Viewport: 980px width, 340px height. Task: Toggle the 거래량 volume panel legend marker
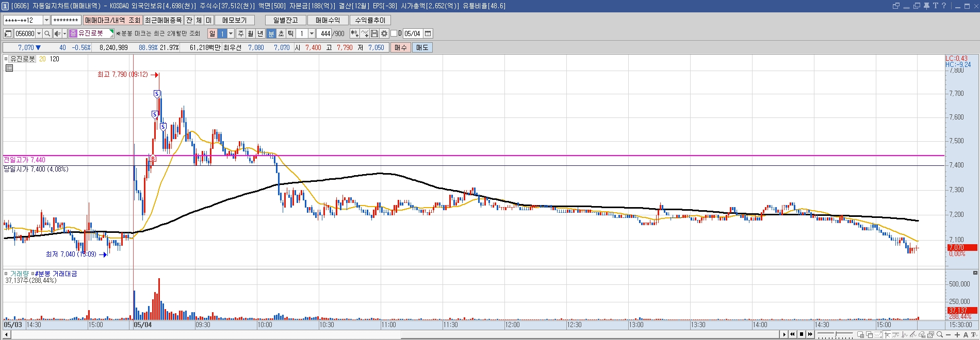pos(6,274)
